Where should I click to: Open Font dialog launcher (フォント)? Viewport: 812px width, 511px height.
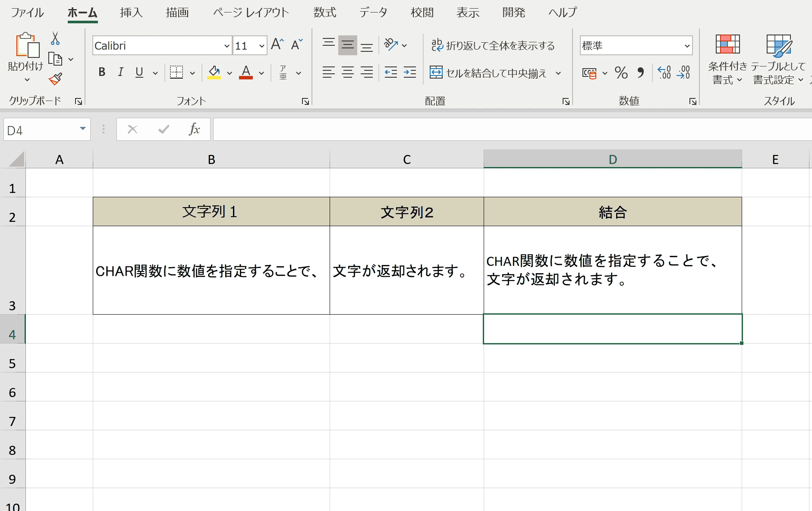click(305, 101)
